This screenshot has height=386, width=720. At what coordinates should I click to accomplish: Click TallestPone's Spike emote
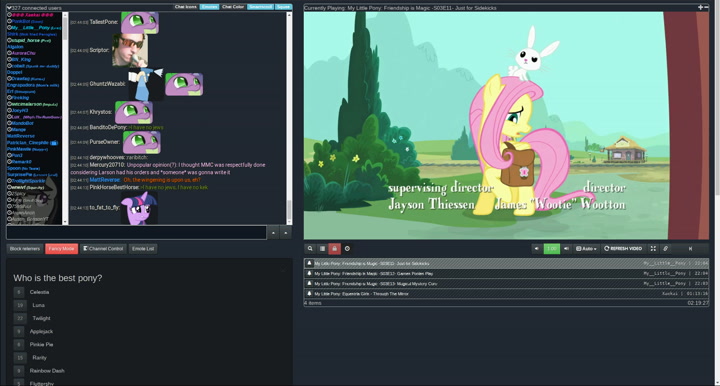click(x=140, y=22)
